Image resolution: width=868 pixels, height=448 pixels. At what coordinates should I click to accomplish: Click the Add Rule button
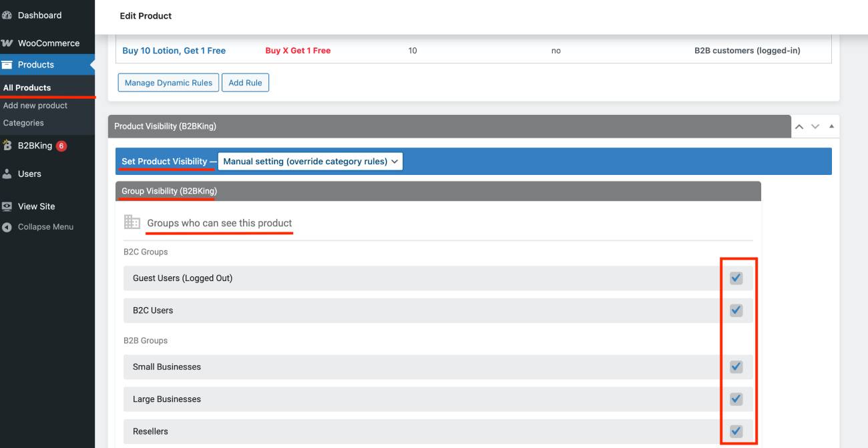point(245,83)
